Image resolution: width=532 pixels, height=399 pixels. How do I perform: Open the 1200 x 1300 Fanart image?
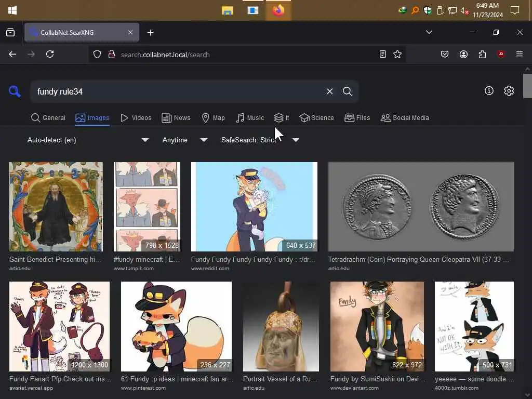[x=59, y=326]
